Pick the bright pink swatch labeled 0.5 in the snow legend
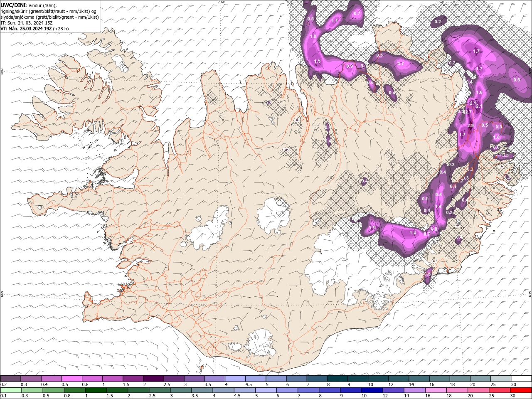This screenshot has width=532, height=399. coord(71,378)
